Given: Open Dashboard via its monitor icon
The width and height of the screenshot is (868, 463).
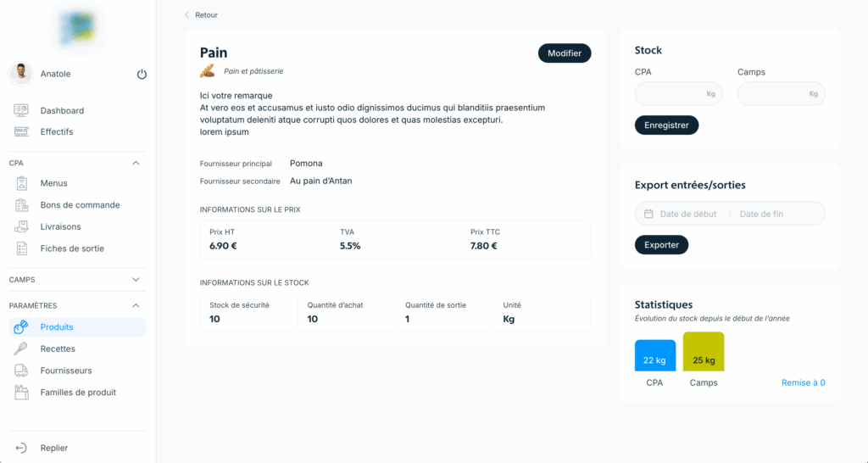Looking at the screenshot, I should [23, 110].
